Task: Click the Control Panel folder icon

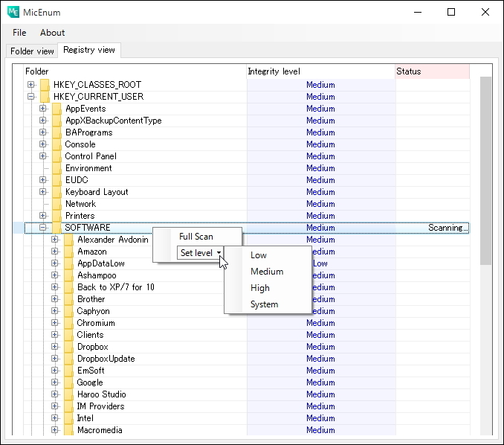Action: [57, 156]
